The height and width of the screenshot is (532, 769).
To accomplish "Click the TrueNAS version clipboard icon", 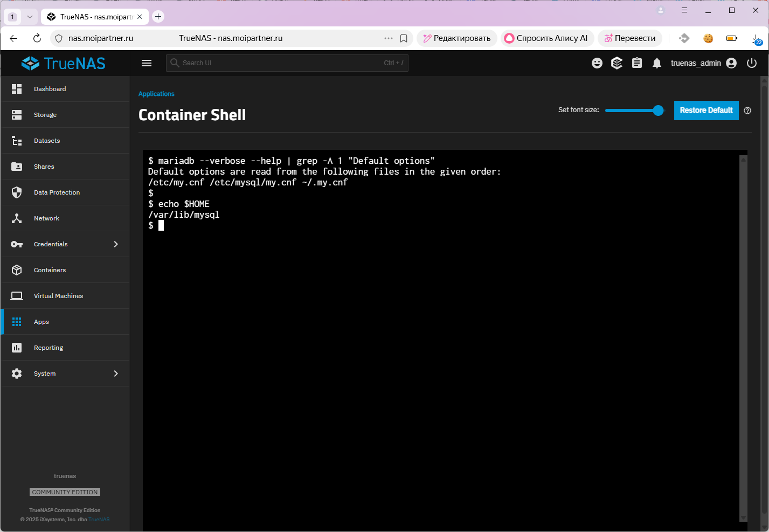I will point(636,63).
